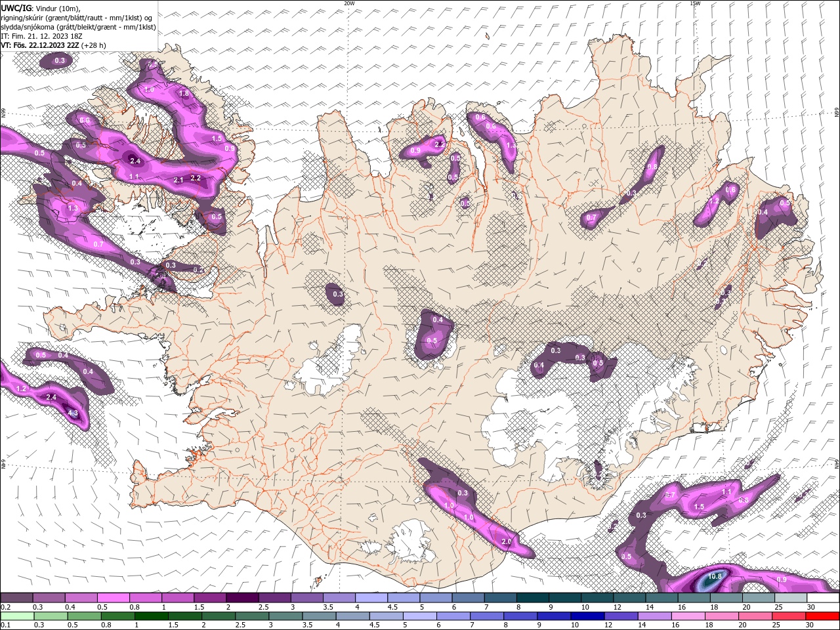Select the dark green rain swatch between 1 and 1.5
Viewport: 840px width, 630px height.
click(x=152, y=616)
